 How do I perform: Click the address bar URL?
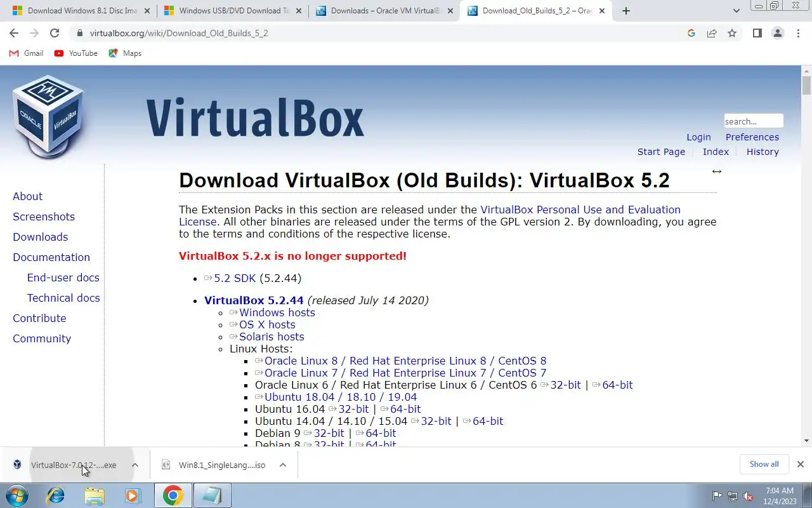pyautogui.click(x=179, y=33)
